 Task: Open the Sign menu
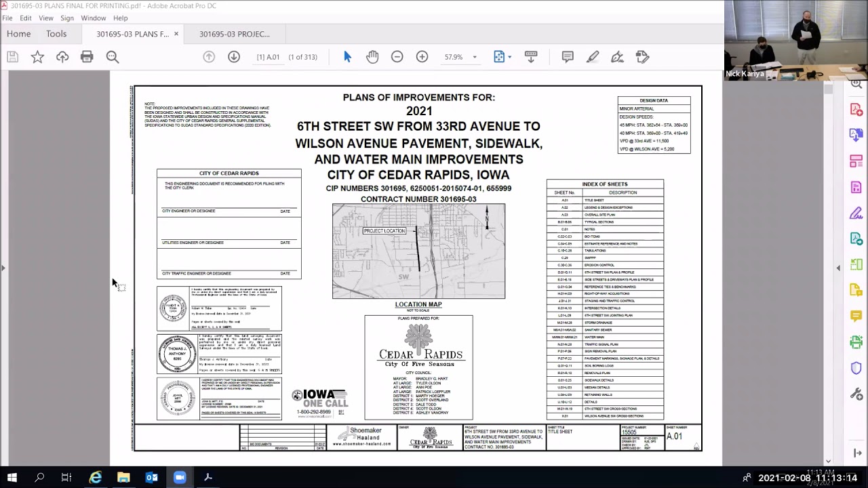67,18
